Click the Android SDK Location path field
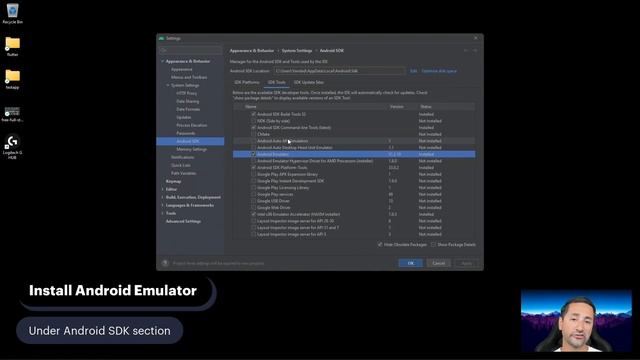This screenshot has height=360, width=640. tap(339, 71)
